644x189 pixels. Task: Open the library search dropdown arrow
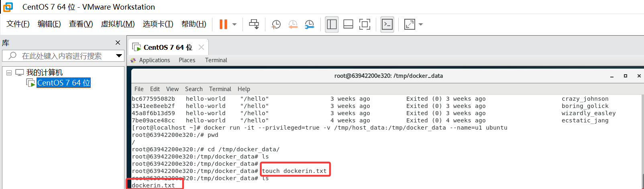[119, 56]
